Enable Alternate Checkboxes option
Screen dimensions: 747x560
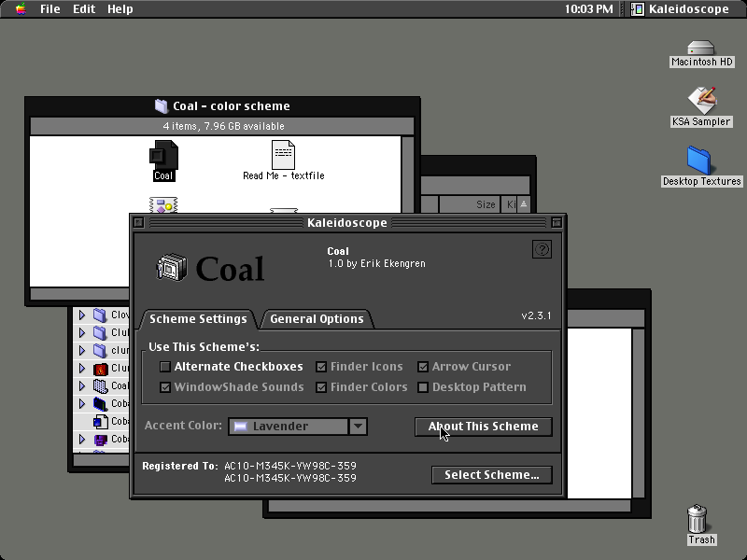point(165,367)
